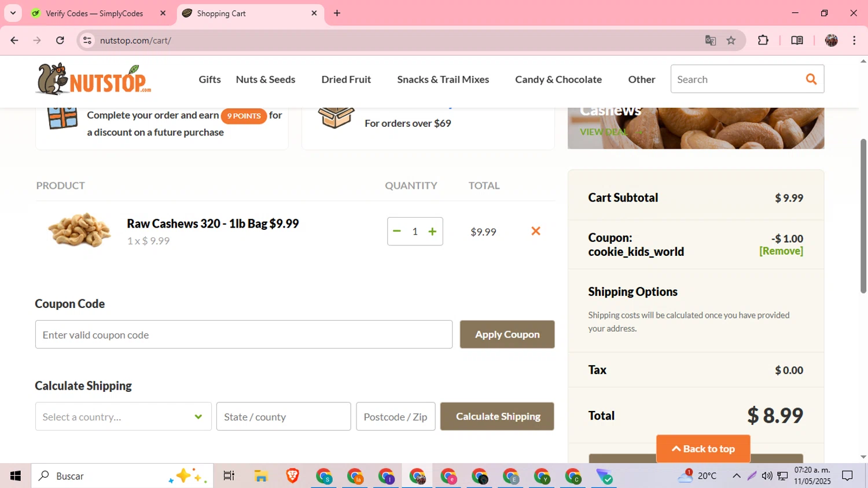
Task: Open the tab search dropdown arrow
Action: click(x=13, y=13)
